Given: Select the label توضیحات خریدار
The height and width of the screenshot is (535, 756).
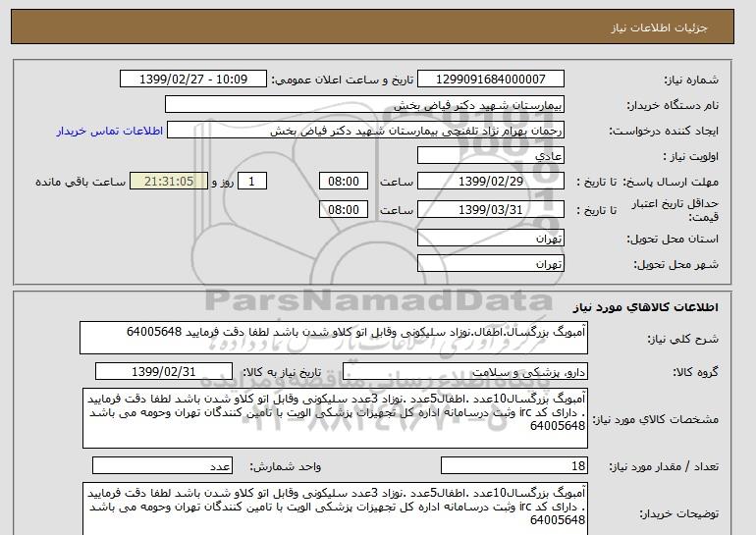Looking at the screenshot, I should pos(678,513).
